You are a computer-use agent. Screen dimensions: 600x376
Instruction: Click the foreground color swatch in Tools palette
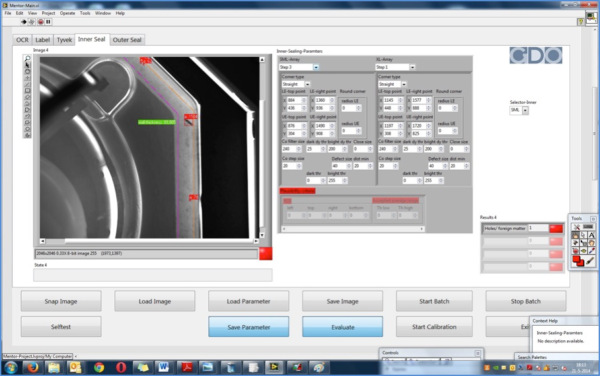pyautogui.click(x=576, y=259)
